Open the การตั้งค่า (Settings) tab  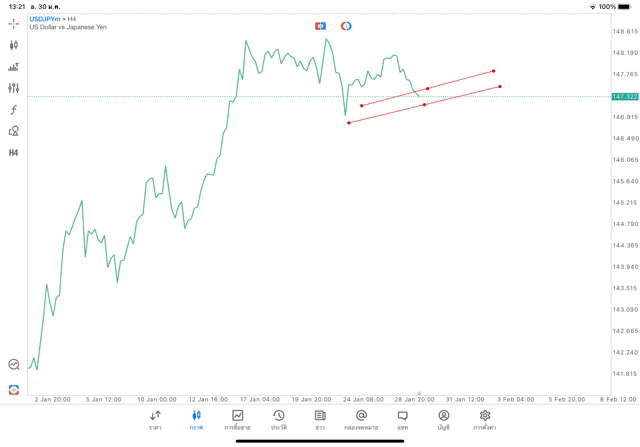[485, 419]
